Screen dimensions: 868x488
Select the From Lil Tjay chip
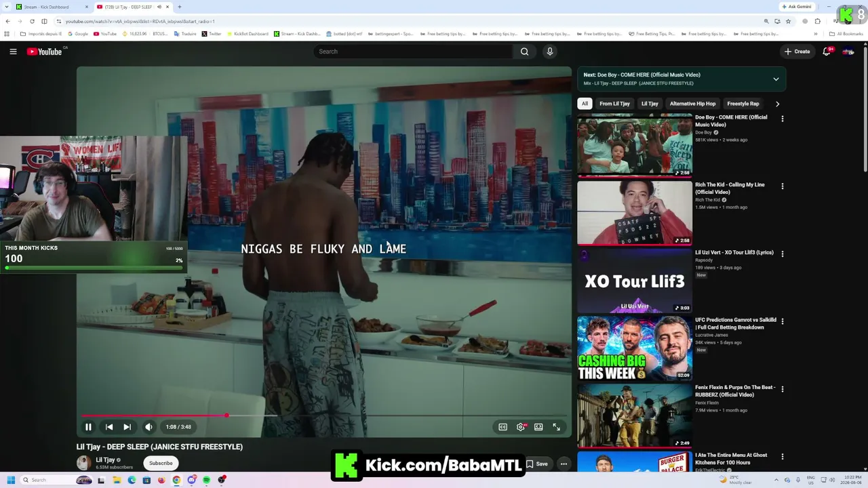tap(614, 104)
